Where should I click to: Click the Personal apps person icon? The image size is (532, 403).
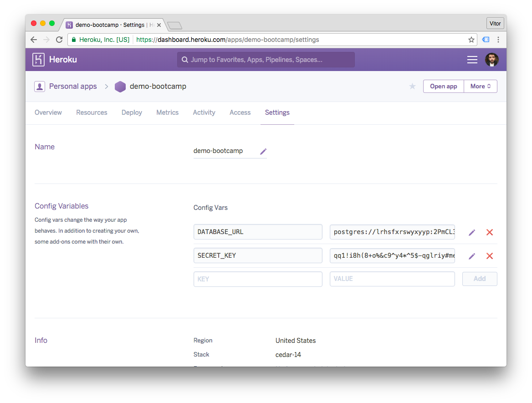pos(40,87)
